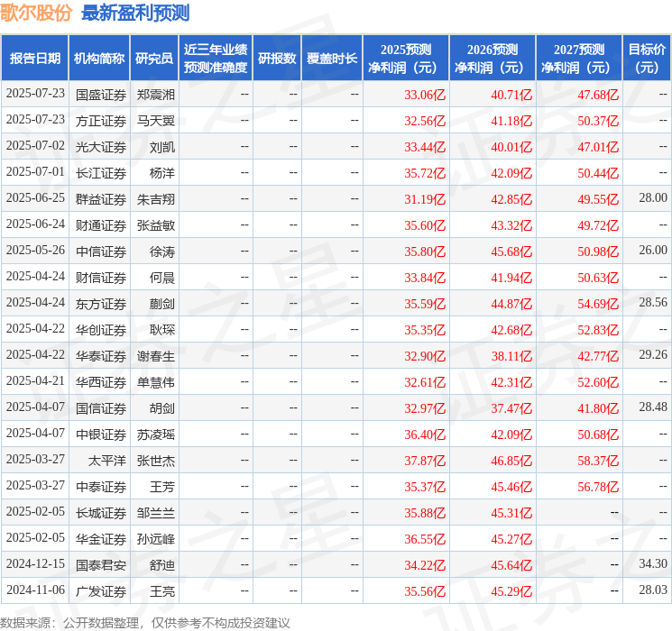The height and width of the screenshot is (631, 672).
Task: Click the 研报数 column header
Action: tap(277, 59)
